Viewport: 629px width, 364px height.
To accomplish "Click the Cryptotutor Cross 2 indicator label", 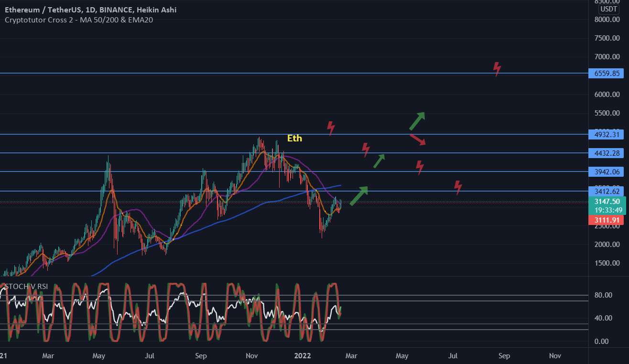I will (78, 20).
